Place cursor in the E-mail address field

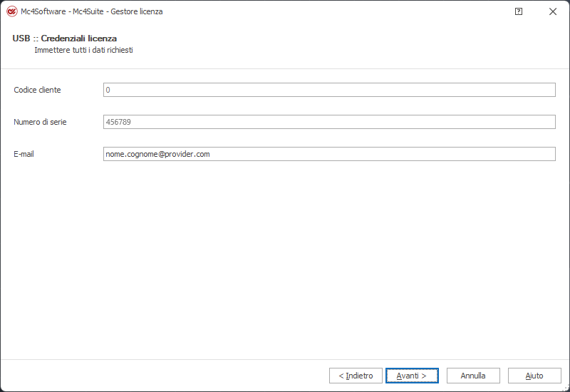(x=329, y=154)
